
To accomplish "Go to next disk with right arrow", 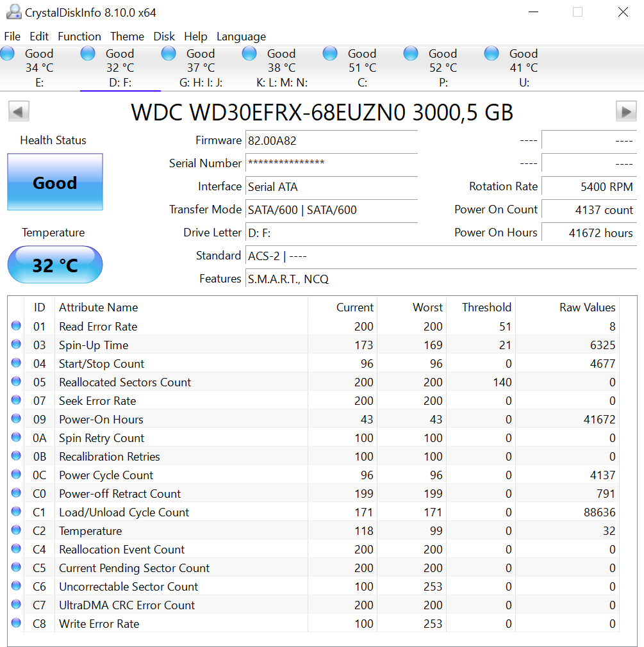I will click(x=626, y=111).
